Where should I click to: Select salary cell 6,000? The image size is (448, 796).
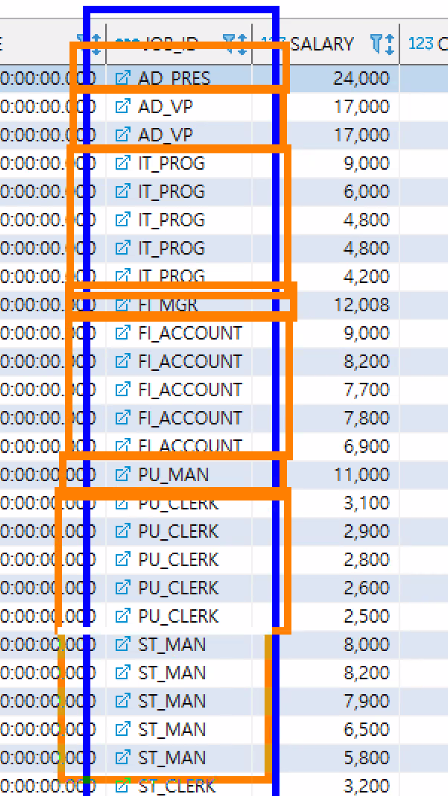coord(326,191)
